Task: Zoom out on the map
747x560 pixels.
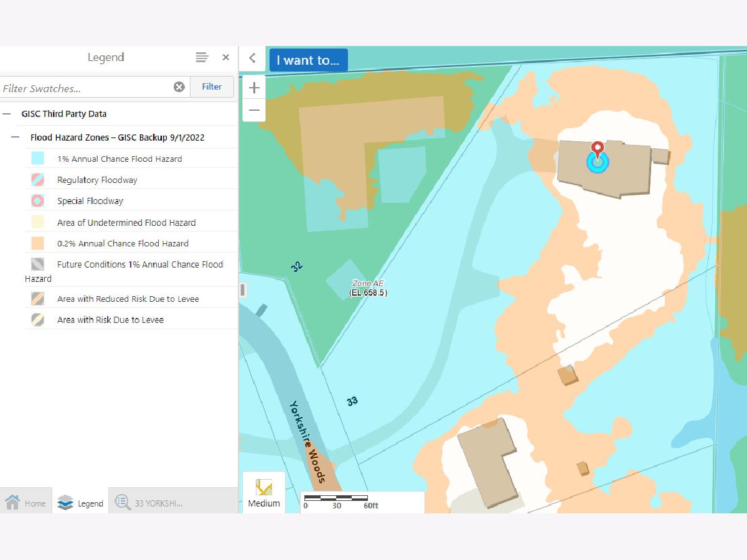Action: pyautogui.click(x=254, y=111)
